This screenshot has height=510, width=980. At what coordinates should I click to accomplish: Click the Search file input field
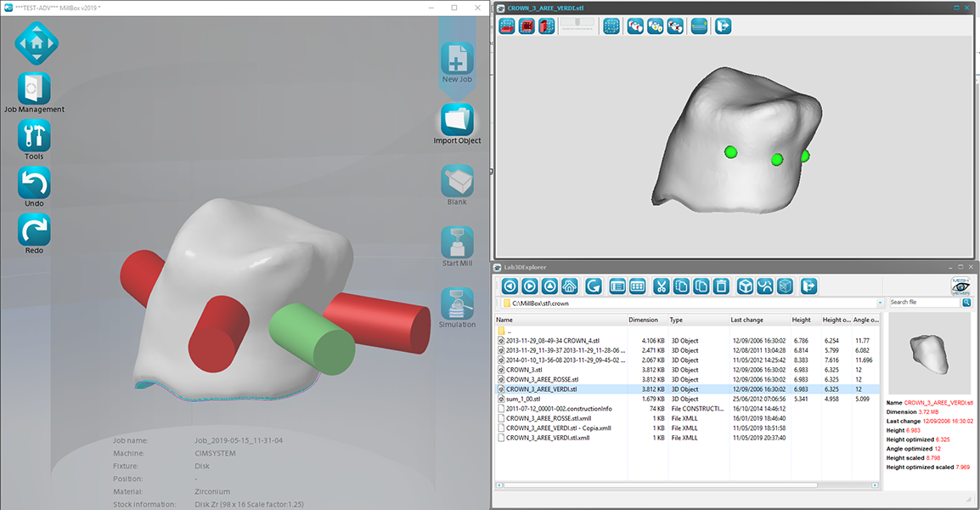pos(925,303)
